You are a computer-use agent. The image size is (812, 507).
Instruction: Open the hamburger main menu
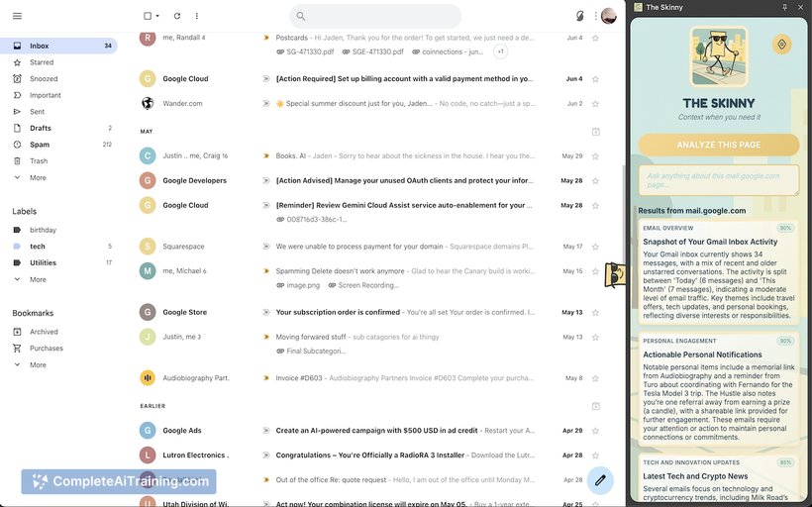coord(17,16)
